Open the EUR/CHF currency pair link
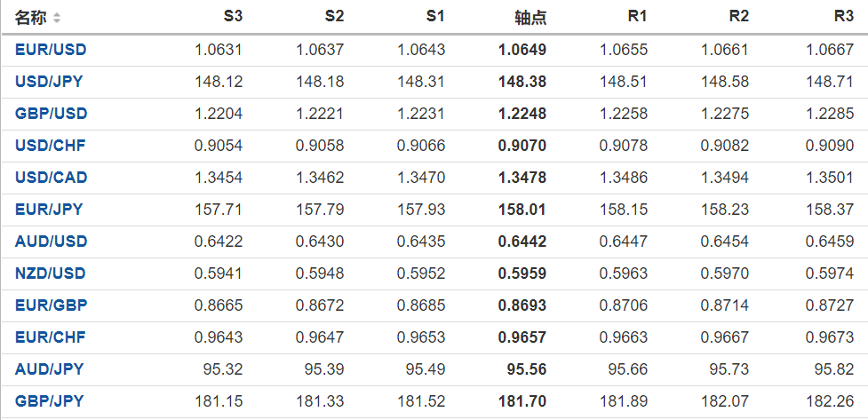 tap(51, 337)
